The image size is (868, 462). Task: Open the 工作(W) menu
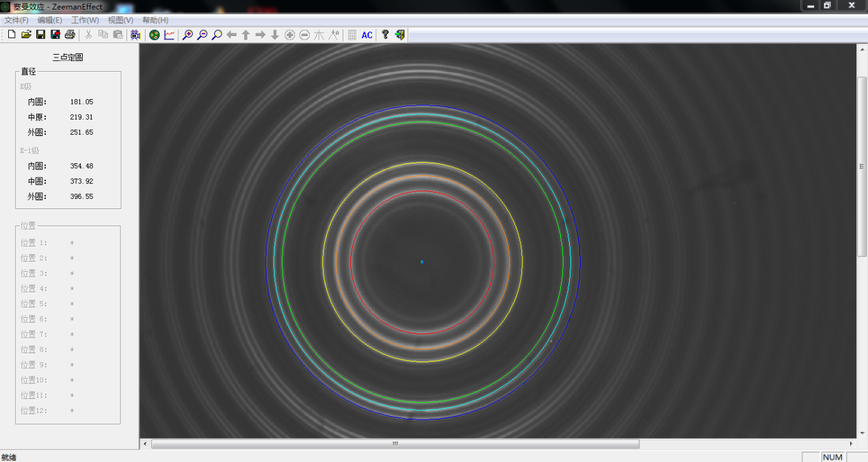(x=85, y=21)
